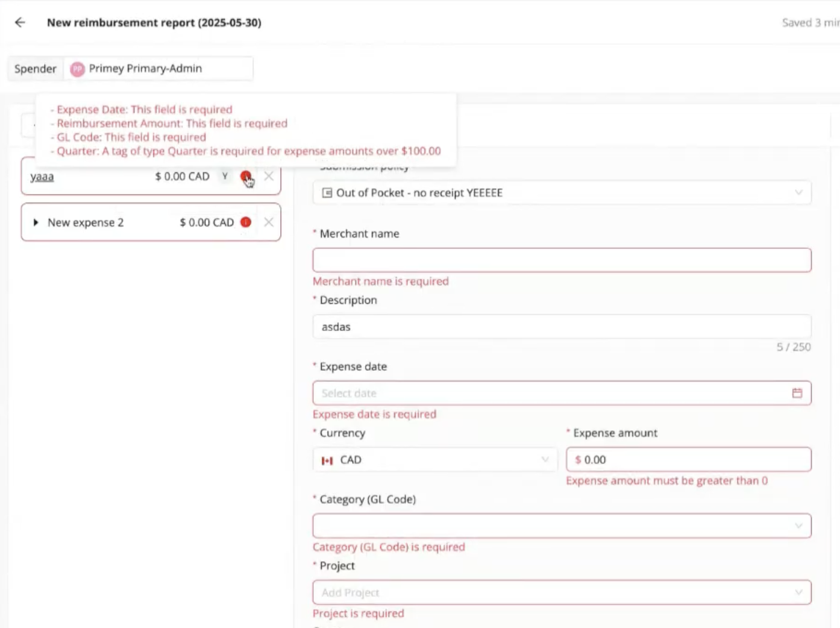This screenshot has height=628, width=840.
Task: Click the "Y" badge on the yaaa expense
Action: [225, 176]
